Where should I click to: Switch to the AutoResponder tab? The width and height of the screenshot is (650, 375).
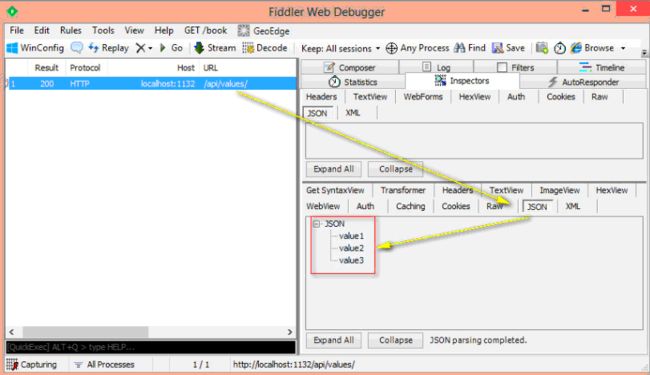pyautogui.click(x=583, y=82)
